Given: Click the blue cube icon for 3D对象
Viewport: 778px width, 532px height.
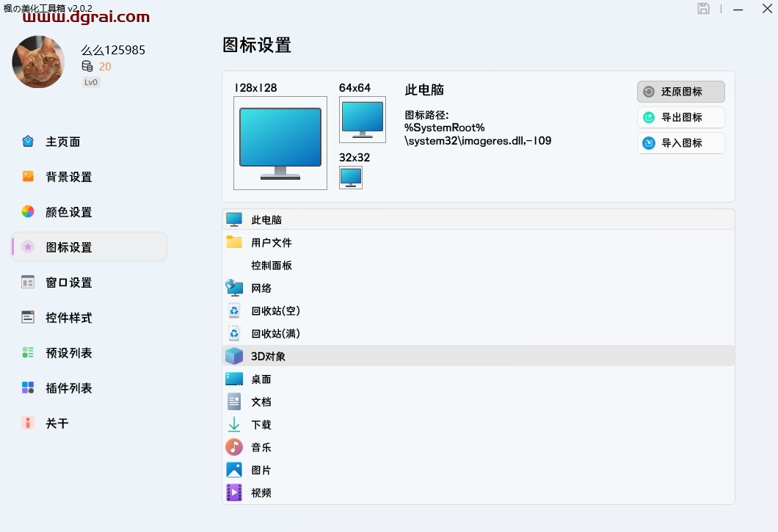Looking at the screenshot, I should click(234, 356).
